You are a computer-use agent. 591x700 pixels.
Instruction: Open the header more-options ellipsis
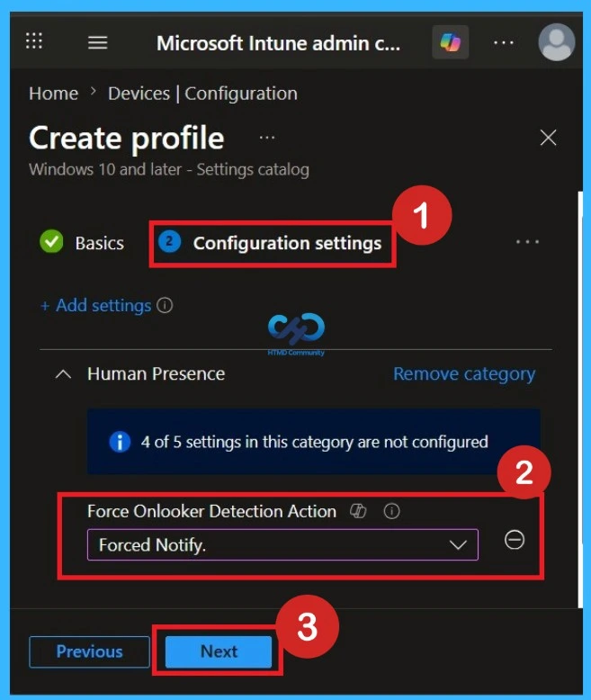click(504, 43)
